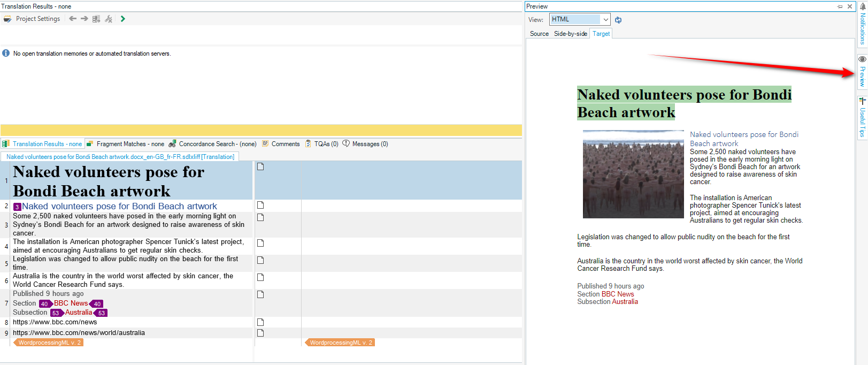Click the Preview side tab with the eye icon
The height and width of the screenshot is (365, 868).
click(862, 72)
